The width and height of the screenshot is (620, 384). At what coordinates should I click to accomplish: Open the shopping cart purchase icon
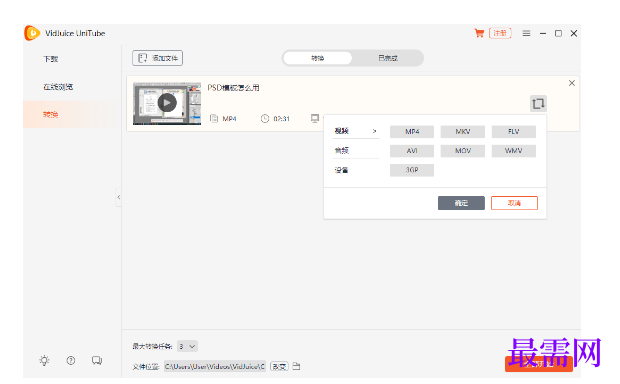click(x=479, y=33)
